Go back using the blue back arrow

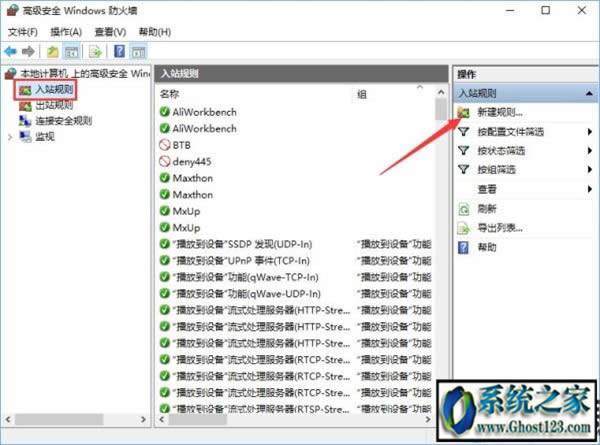coord(11,51)
